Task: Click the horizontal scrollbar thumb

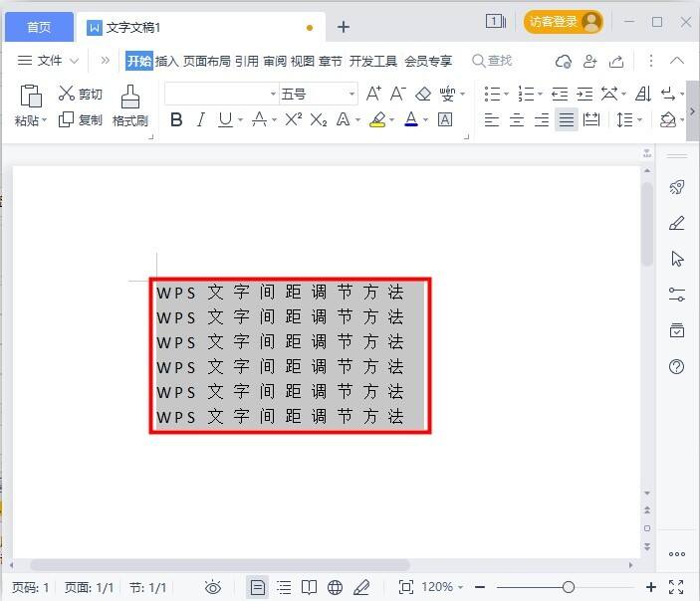Action: pos(220,565)
